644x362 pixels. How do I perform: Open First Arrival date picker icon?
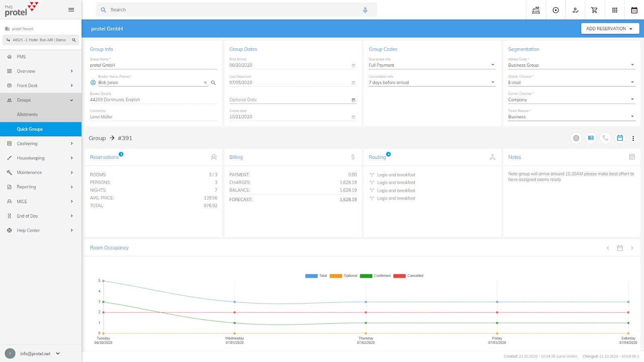click(x=353, y=66)
